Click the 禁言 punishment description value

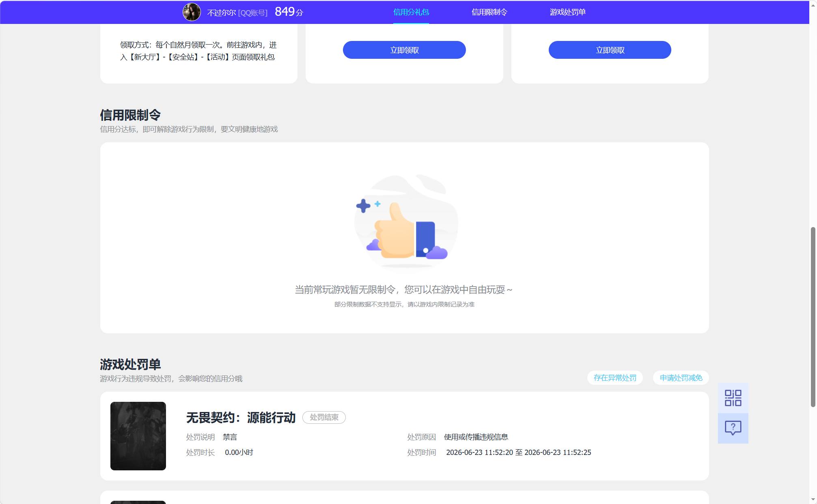click(x=230, y=437)
